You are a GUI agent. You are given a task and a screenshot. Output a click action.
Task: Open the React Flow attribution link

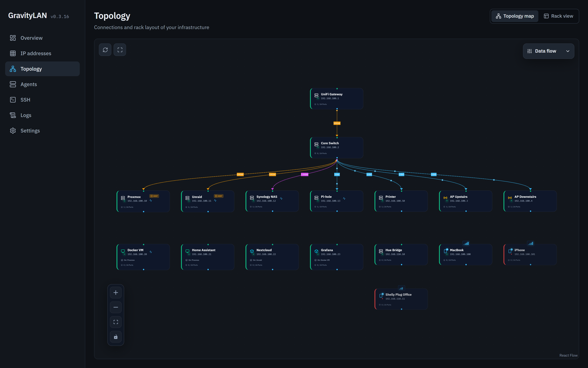[568, 355]
